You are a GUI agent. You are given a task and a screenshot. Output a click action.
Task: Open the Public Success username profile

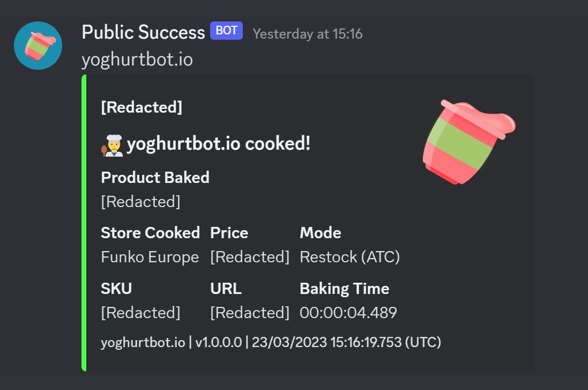[x=143, y=32]
